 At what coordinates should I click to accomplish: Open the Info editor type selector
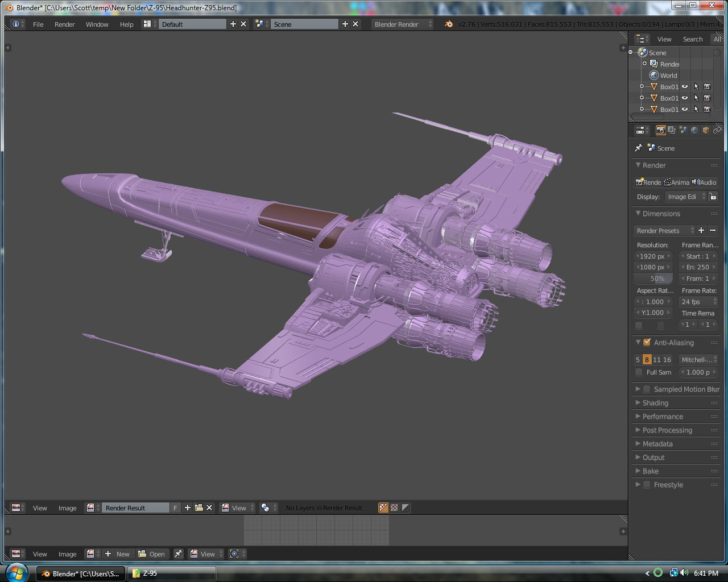(18, 24)
